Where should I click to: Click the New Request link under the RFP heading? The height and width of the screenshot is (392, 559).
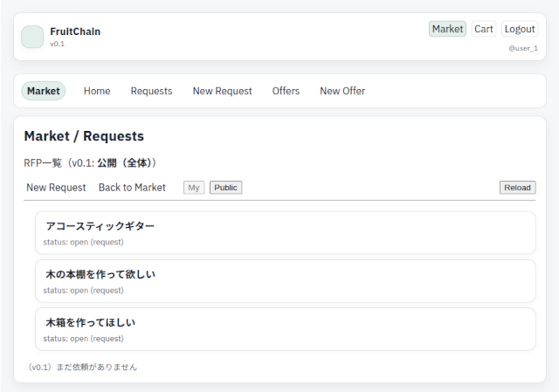pyautogui.click(x=56, y=188)
